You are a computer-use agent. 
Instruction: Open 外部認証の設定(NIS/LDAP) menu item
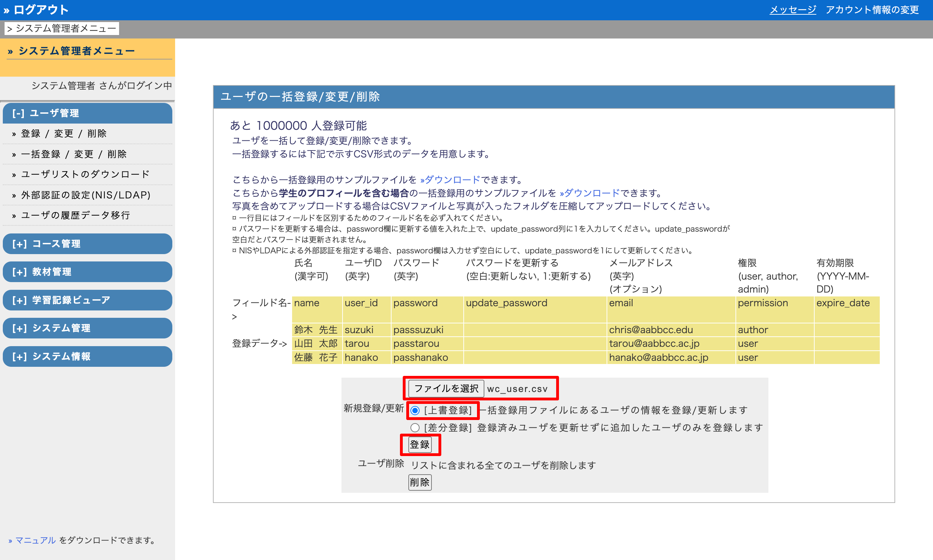coord(86,195)
